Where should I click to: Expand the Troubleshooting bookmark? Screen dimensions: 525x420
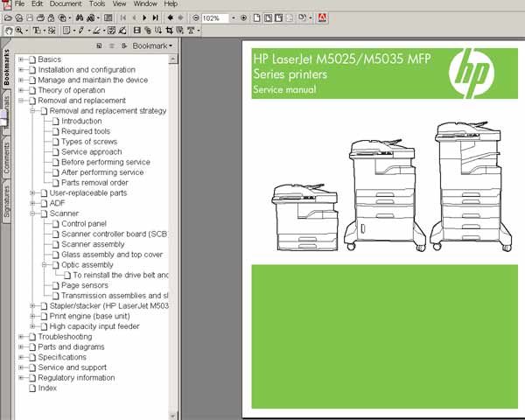click(21, 337)
